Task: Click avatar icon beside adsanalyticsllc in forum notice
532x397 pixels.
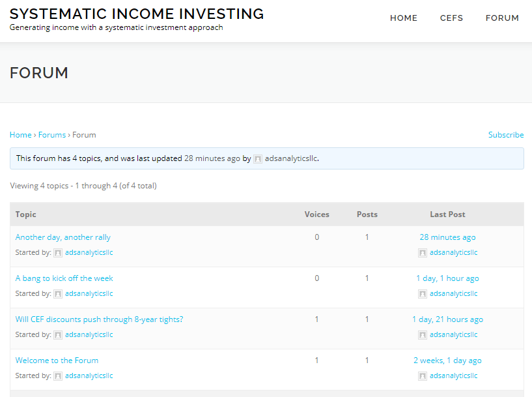Action: pyautogui.click(x=258, y=159)
